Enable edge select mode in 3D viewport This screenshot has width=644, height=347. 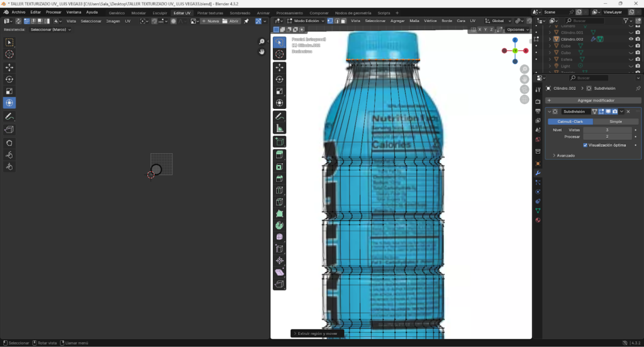coord(336,21)
